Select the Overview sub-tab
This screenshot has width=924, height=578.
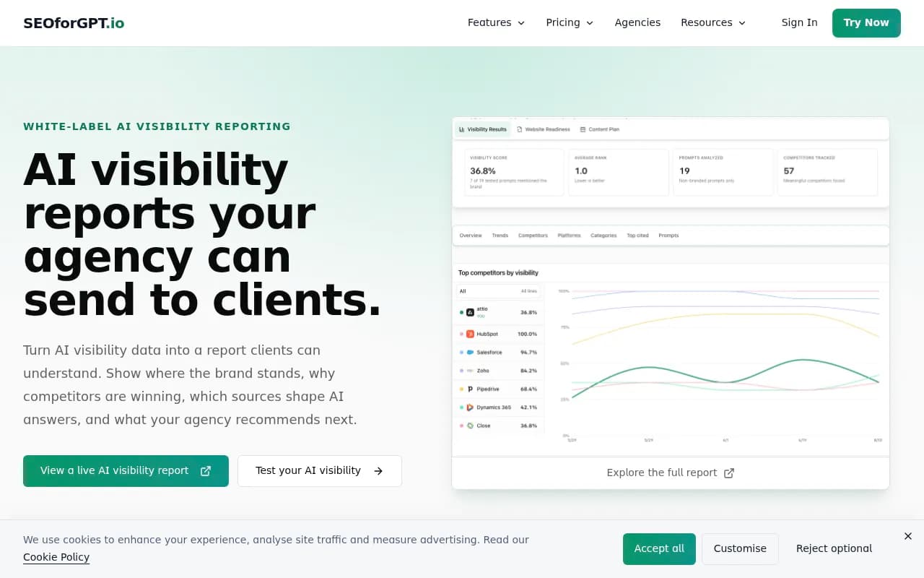tap(471, 236)
